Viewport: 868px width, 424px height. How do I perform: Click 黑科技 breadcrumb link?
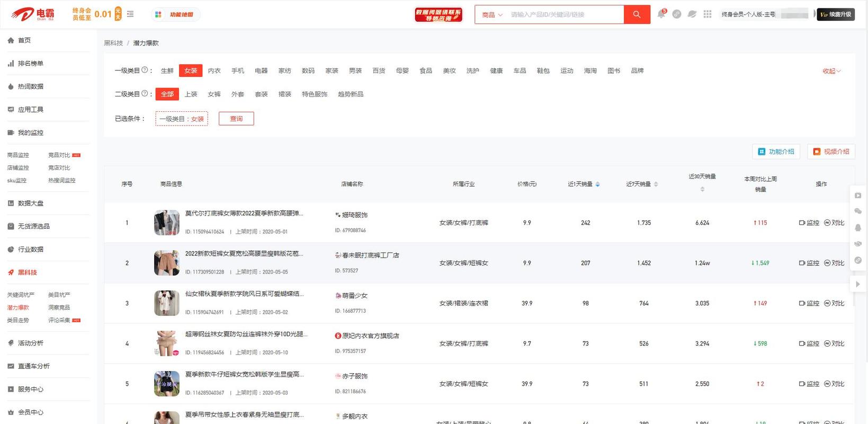click(x=113, y=43)
